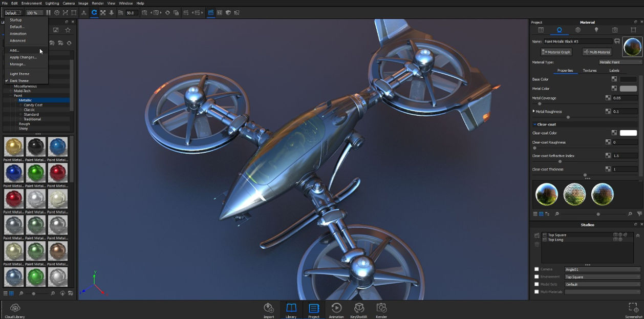The width and height of the screenshot is (644, 319).
Task: Open the Lighting tab bulb icon
Action: click(x=596, y=30)
